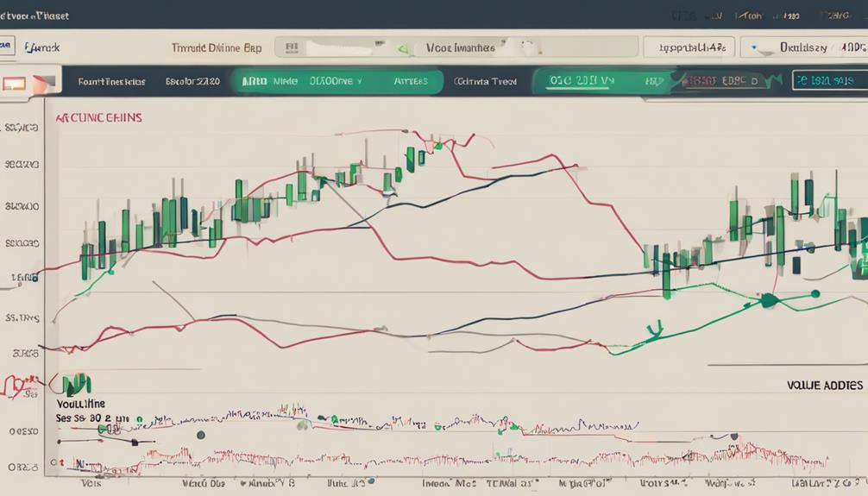Select the Fount Finesidas tab

pyautogui.click(x=111, y=82)
